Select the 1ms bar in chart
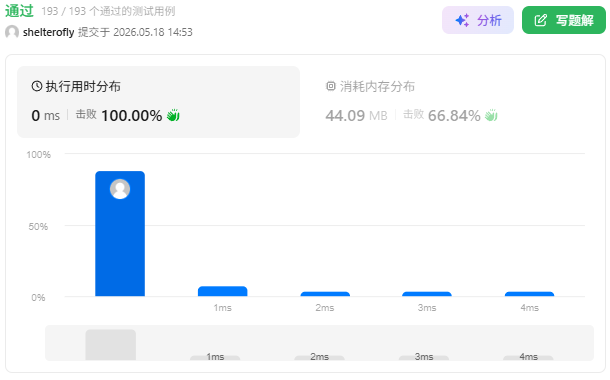 click(223, 291)
